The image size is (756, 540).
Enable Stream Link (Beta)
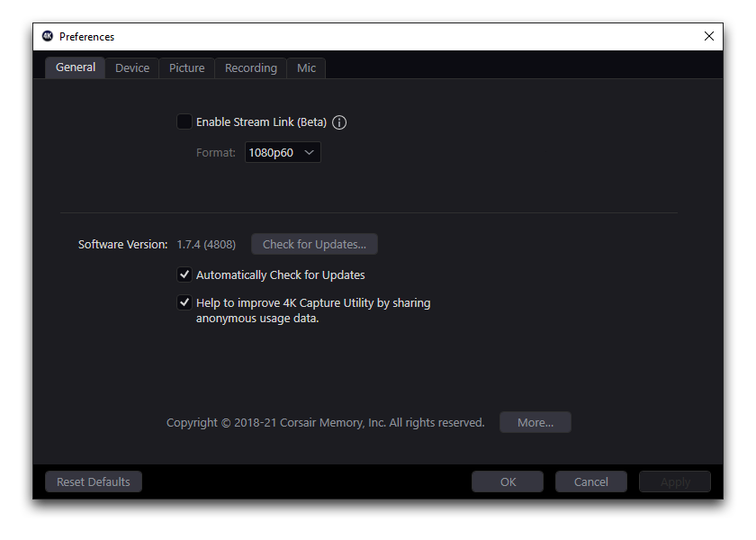click(x=184, y=121)
